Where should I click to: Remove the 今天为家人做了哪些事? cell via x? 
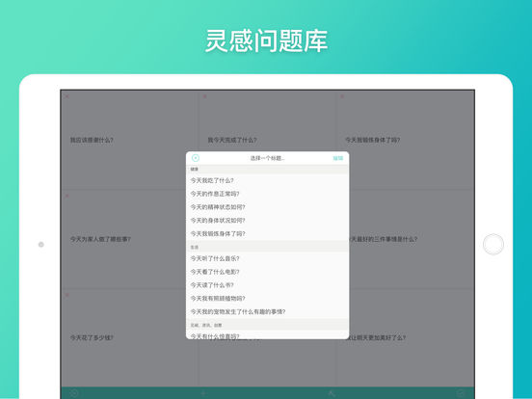point(66,196)
